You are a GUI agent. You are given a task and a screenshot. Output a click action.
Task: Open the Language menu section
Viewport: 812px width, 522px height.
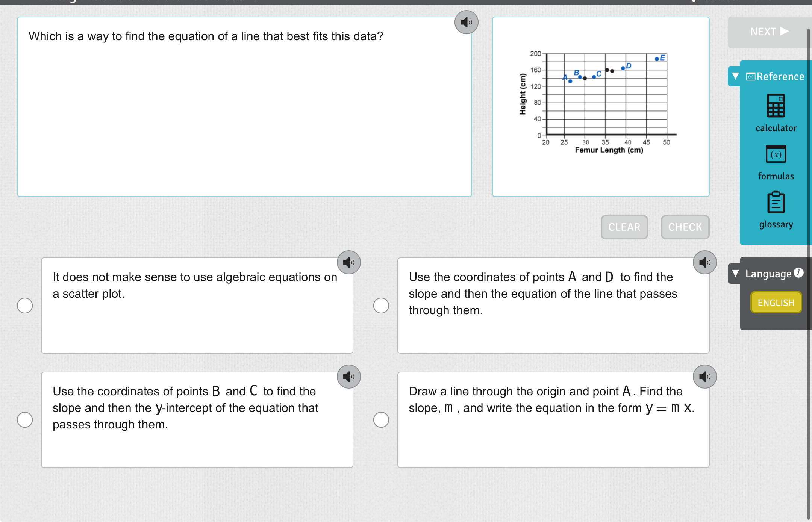tap(769, 273)
